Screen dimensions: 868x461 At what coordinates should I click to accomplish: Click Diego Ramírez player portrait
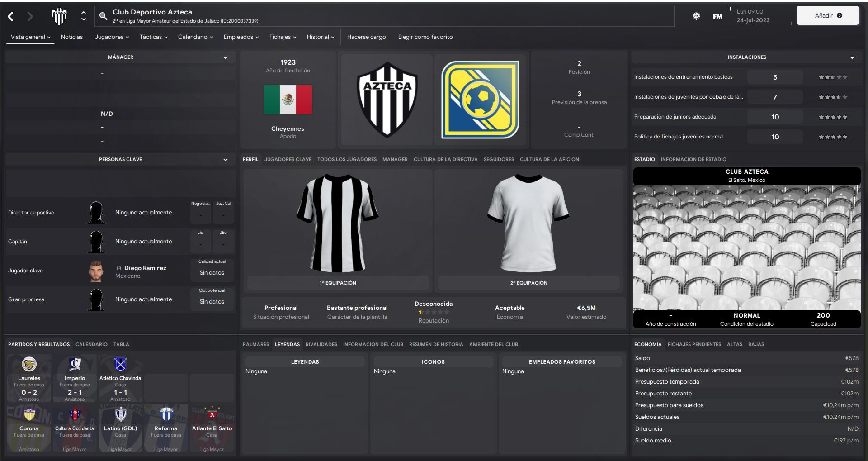pyautogui.click(x=96, y=271)
